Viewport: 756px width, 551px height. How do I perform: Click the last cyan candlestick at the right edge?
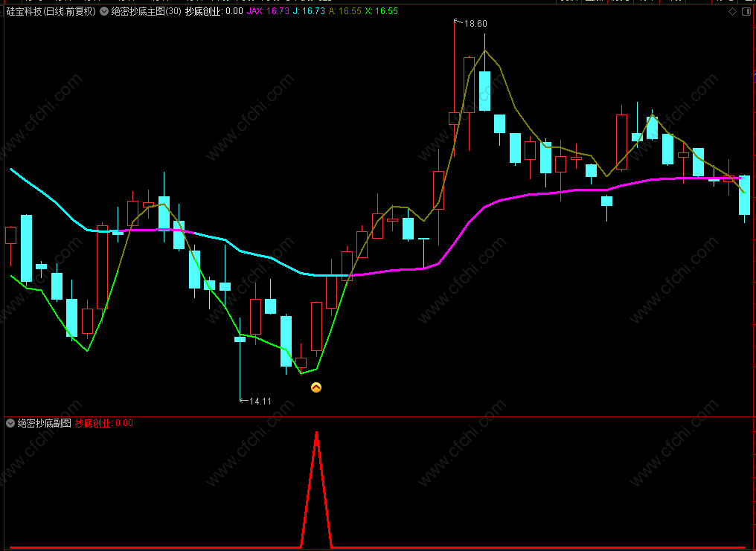coord(744,195)
